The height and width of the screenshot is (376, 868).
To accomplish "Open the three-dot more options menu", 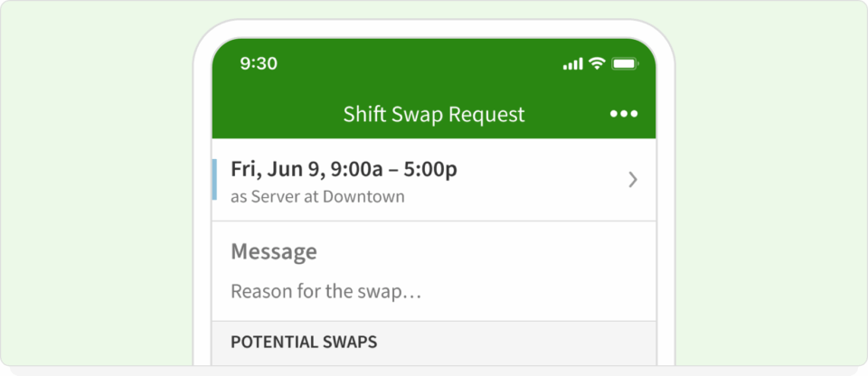I will pos(624,114).
